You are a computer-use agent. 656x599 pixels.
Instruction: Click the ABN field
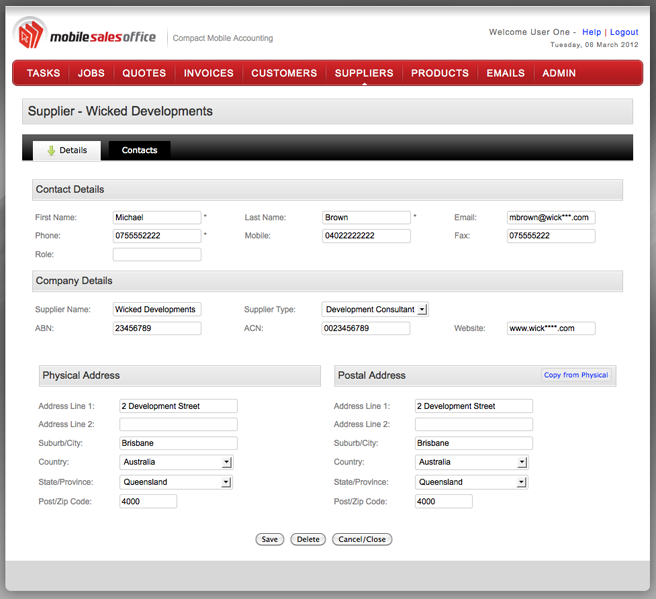click(x=157, y=328)
